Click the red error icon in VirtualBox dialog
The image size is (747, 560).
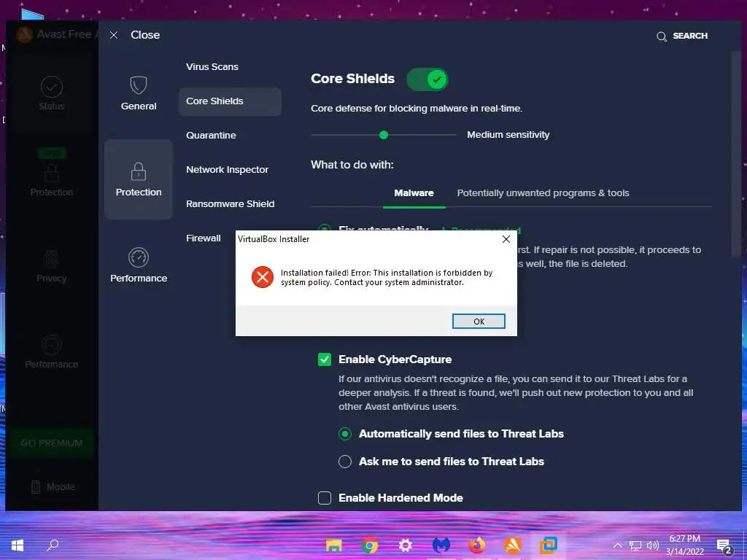pos(263,277)
